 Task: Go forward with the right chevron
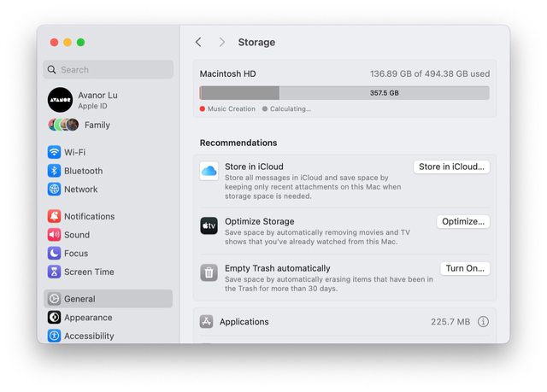[x=222, y=42]
